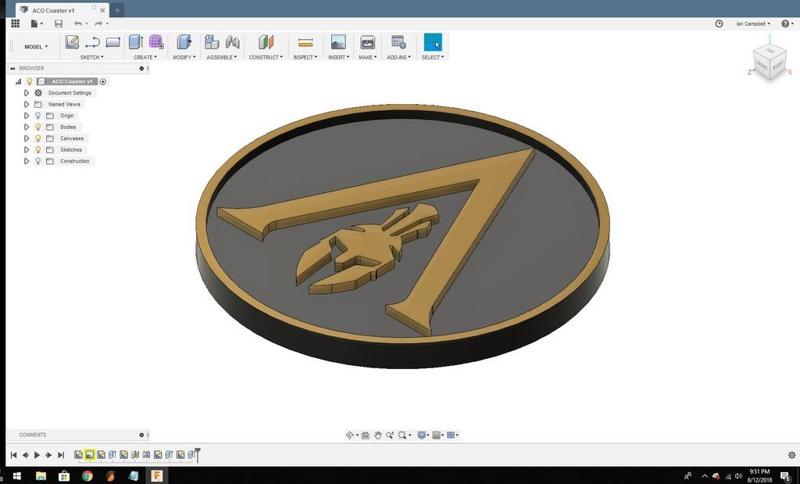This screenshot has height=484, width=800.
Task: Expand the Origin folder
Action: point(27,116)
